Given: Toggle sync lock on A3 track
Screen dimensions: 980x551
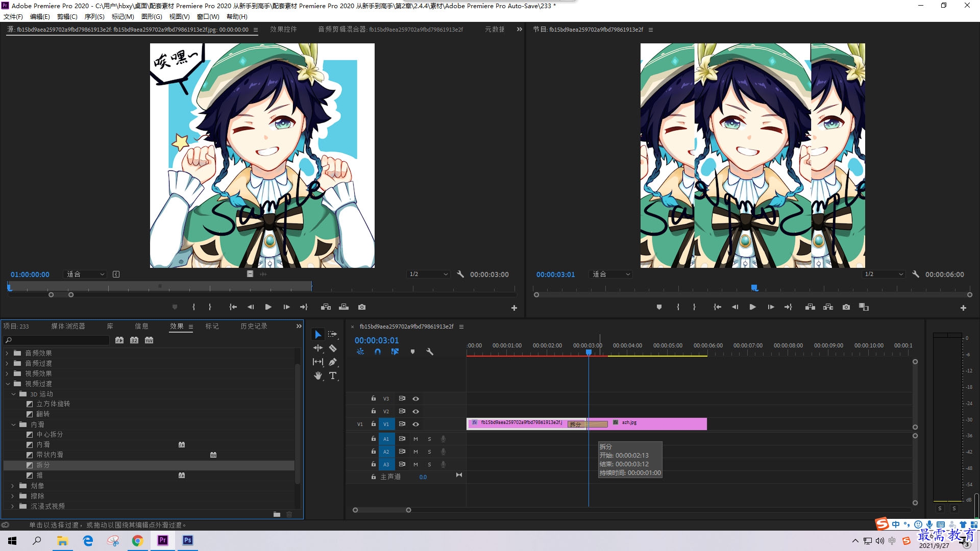Looking at the screenshot, I should (x=402, y=464).
